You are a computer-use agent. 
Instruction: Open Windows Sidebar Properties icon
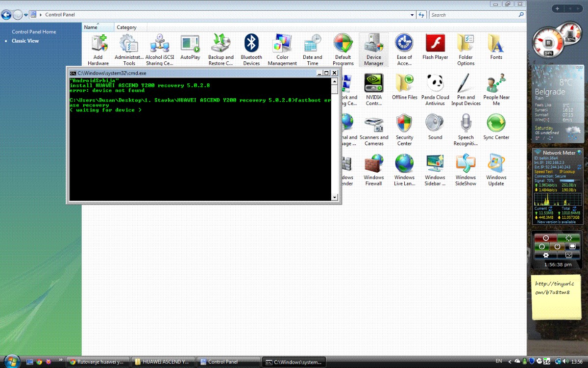(x=435, y=170)
